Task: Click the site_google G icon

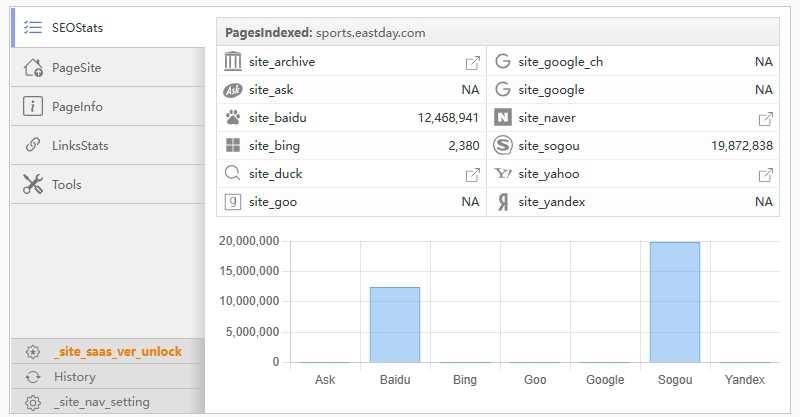Action: click(x=503, y=90)
